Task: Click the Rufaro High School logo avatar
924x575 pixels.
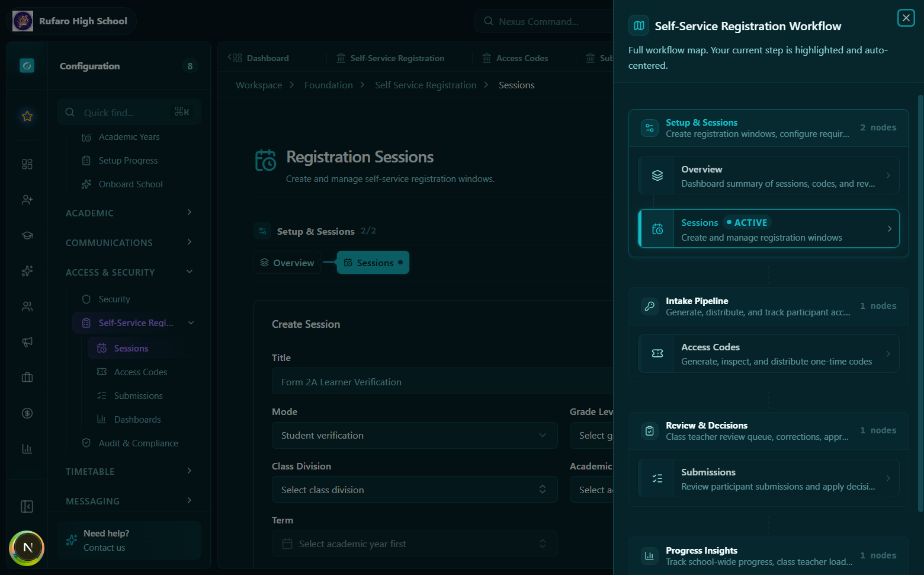Action: pos(23,21)
